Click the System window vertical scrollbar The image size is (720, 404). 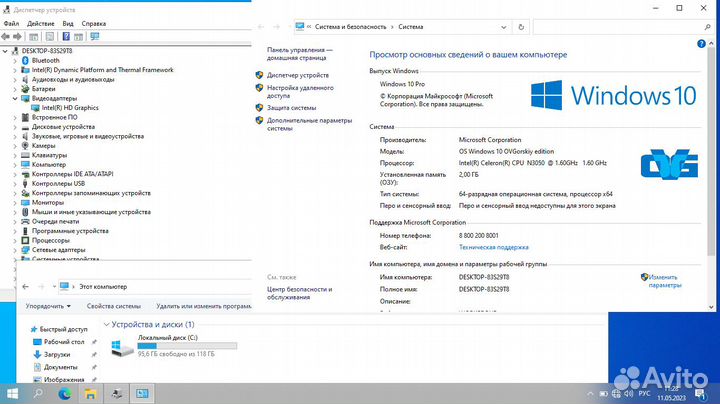click(711, 152)
